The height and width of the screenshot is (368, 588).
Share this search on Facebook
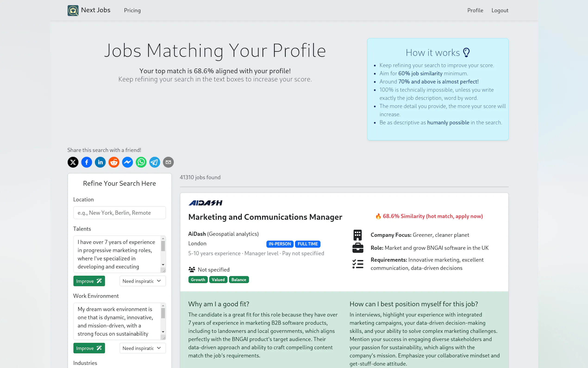tap(87, 162)
